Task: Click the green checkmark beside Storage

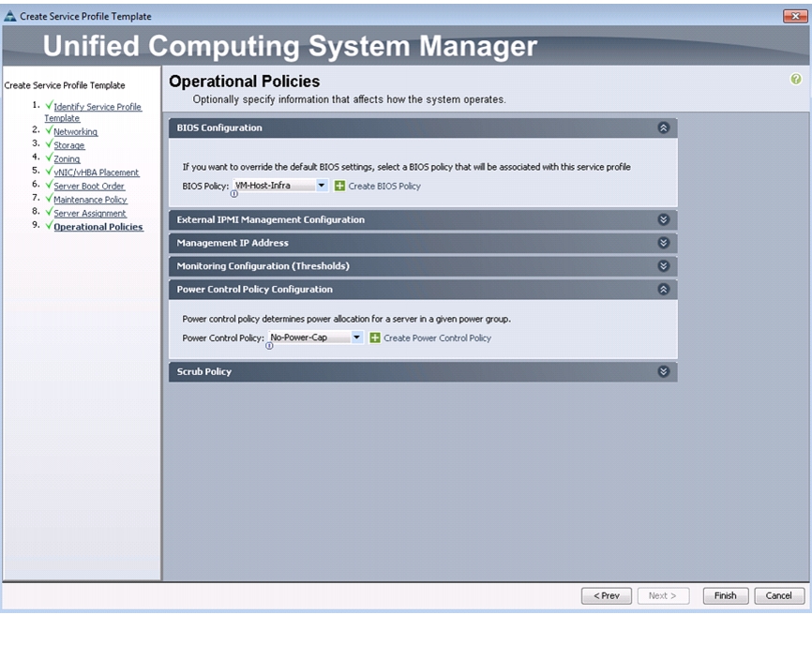Action: coord(49,143)
